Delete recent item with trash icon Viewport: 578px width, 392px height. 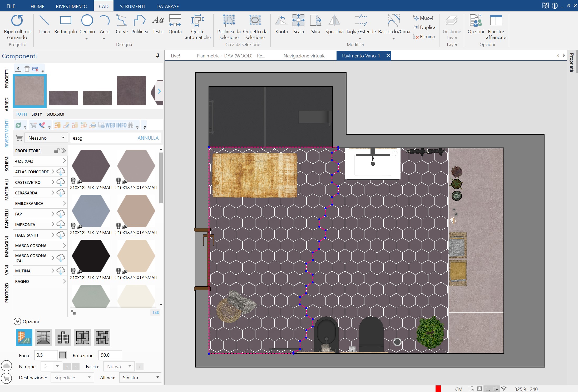click(27, 69)
